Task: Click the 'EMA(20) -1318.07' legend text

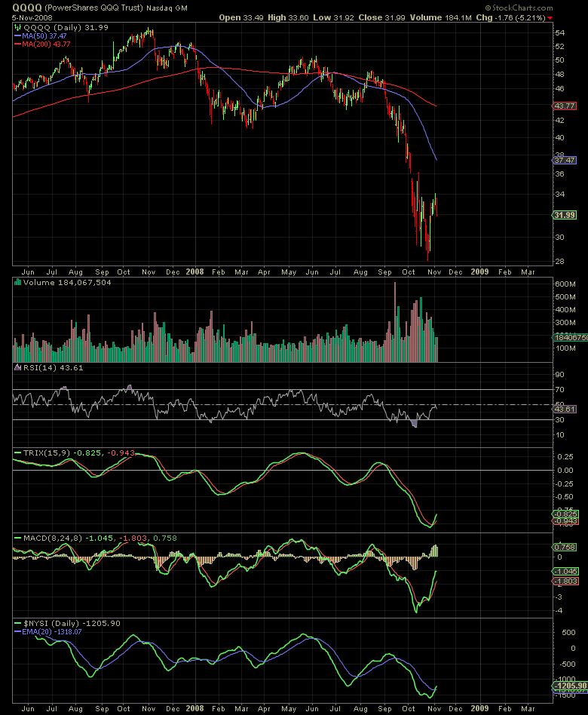Action: 51,632
